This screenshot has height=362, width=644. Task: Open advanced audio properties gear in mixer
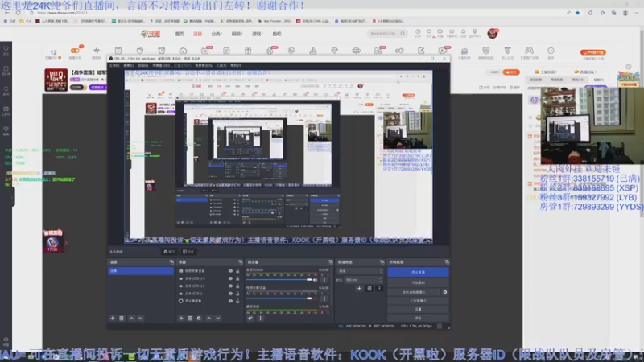click(250, 318)
